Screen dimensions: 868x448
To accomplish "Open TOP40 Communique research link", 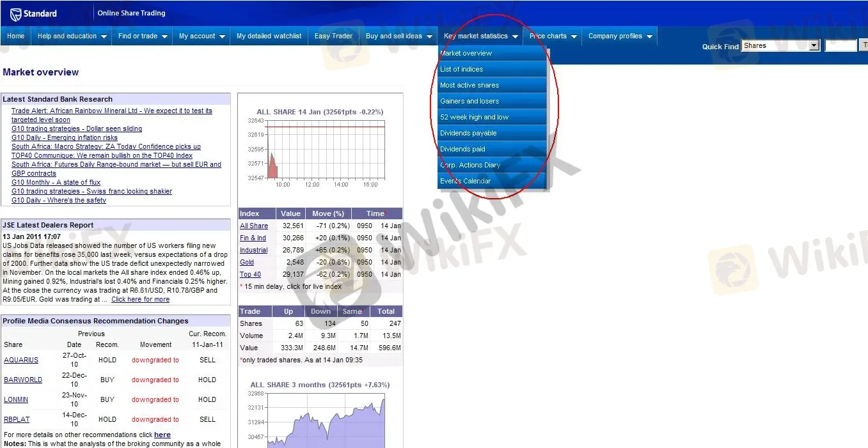I will point(102,155).
